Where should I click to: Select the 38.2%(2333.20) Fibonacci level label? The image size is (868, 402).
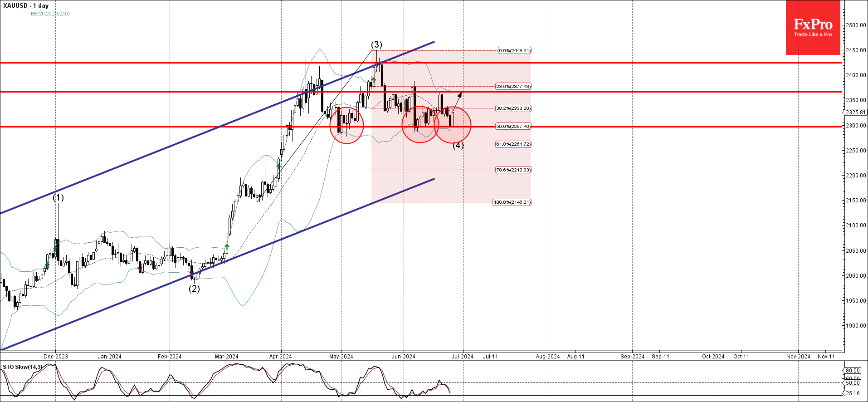pyautogui.click(x=513, y=108)
